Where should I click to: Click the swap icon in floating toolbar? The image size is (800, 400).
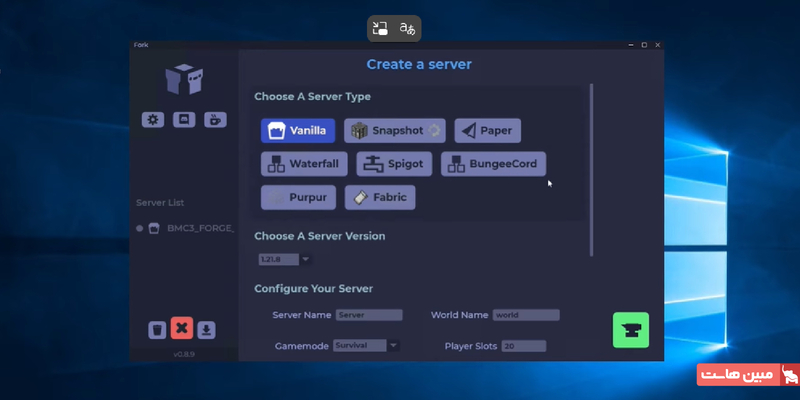[x=380, y=28]
